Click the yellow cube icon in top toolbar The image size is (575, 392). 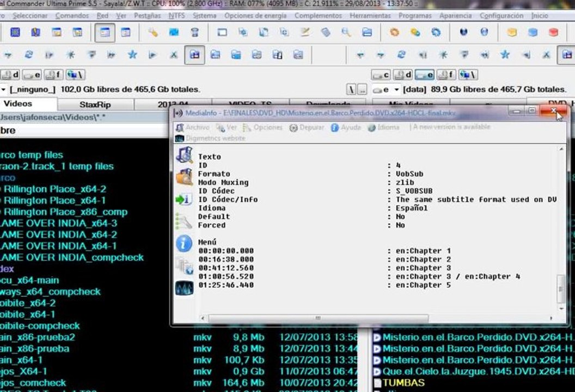point(512,33)
